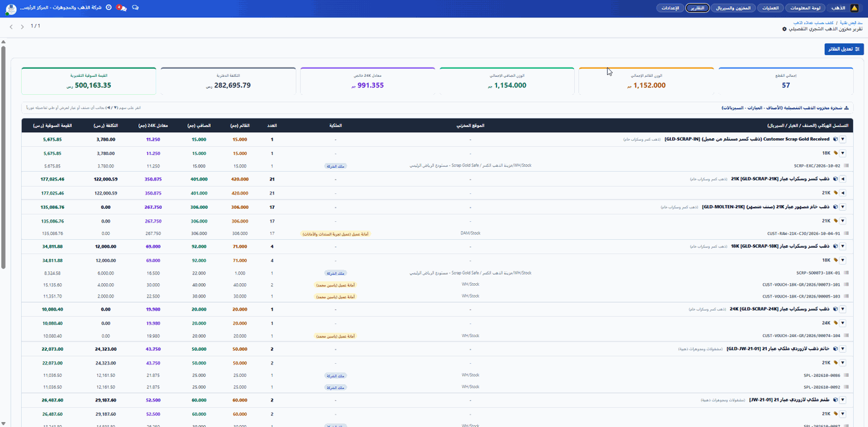868x427 pixels.
Task: Collapse the Customer Scrap Gold Received row
Action: pos(843,139)
